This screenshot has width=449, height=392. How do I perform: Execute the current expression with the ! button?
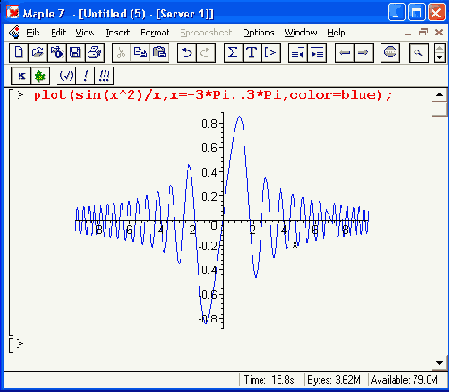coord(85,76)
